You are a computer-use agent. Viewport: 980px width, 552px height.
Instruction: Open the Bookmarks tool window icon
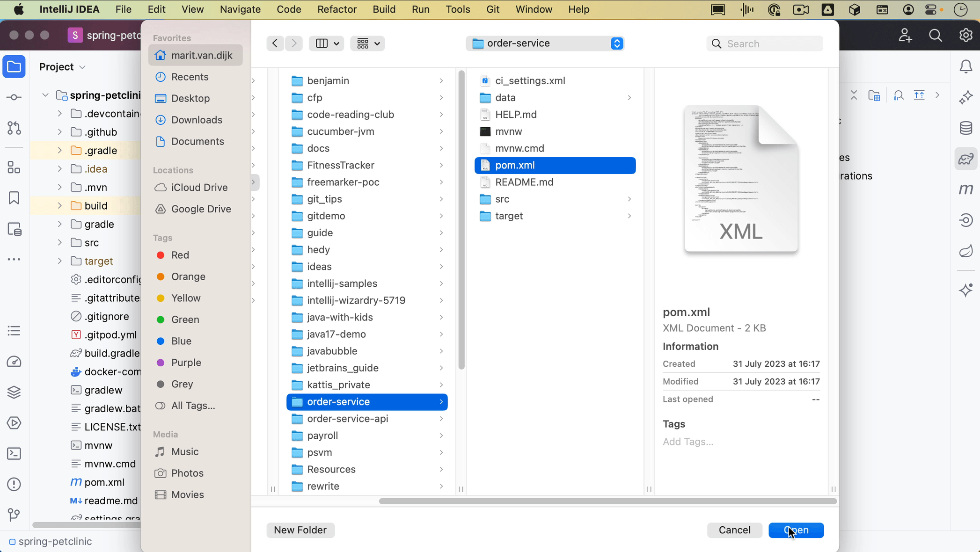[14, 198]
